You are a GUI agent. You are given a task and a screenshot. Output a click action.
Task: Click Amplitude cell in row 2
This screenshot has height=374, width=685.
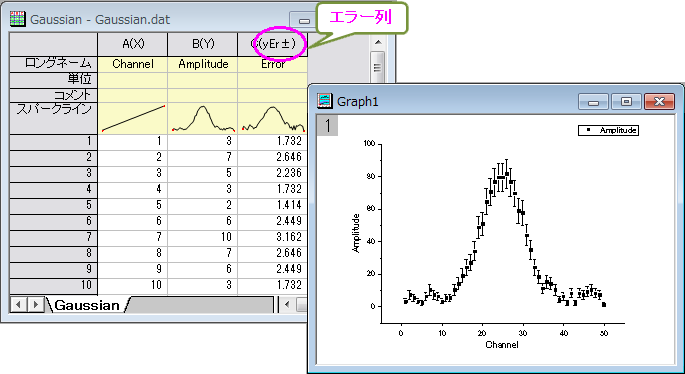point(203,157)
